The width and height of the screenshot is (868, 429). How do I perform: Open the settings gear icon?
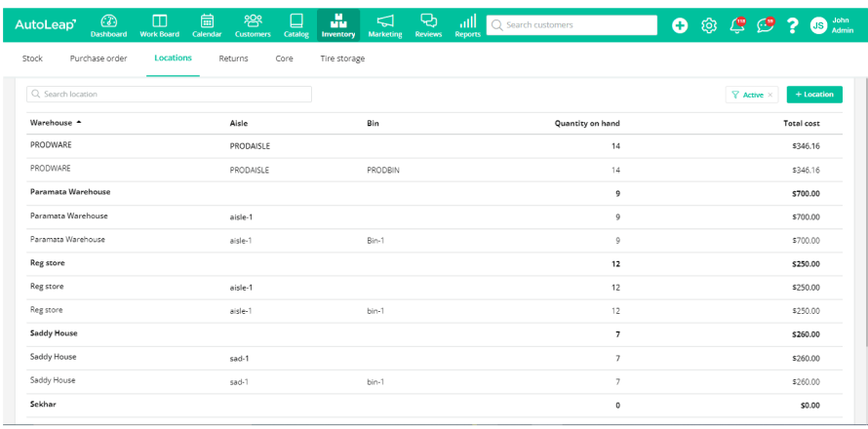pos(709,25)
